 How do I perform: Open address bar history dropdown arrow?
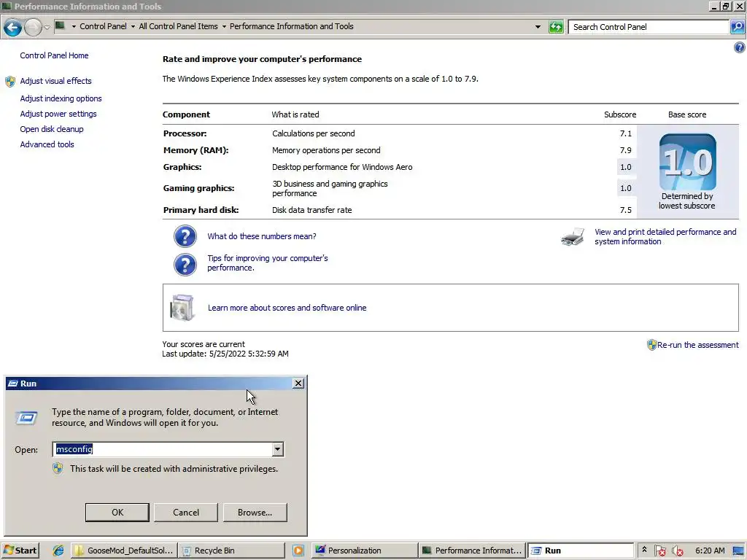coord(538,27)
